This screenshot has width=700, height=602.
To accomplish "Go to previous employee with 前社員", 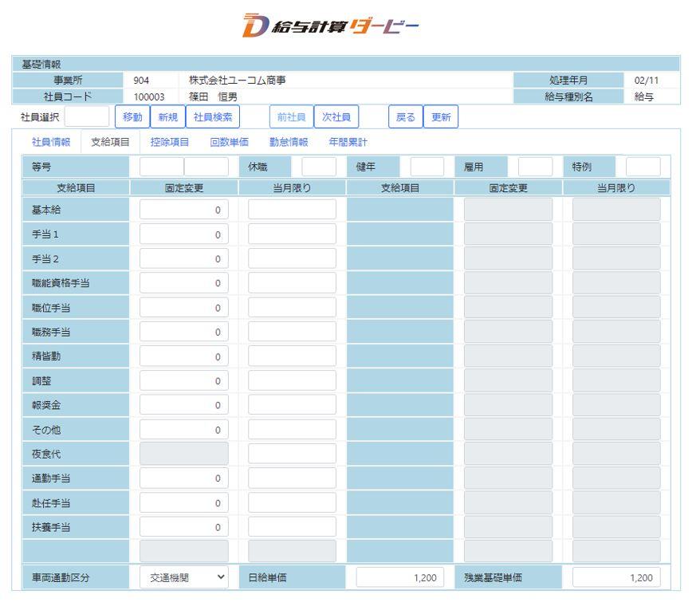I will tap(290, 117).
